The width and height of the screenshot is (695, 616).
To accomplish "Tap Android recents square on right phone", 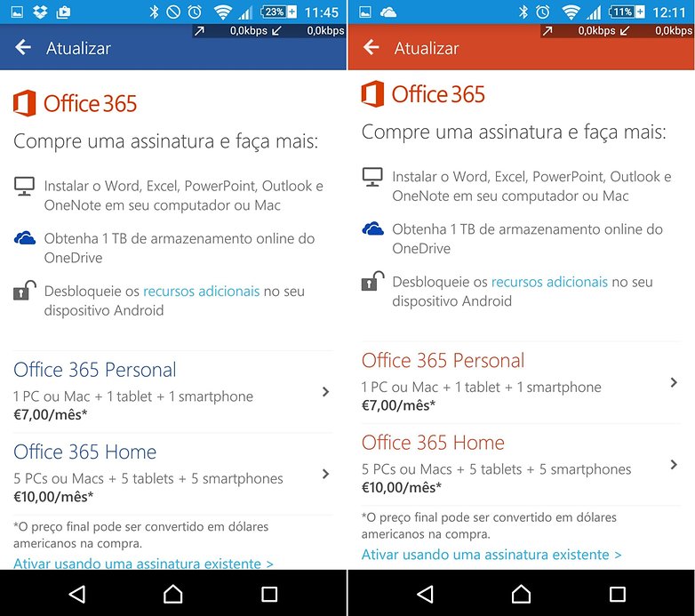I will tap(617, 594).
